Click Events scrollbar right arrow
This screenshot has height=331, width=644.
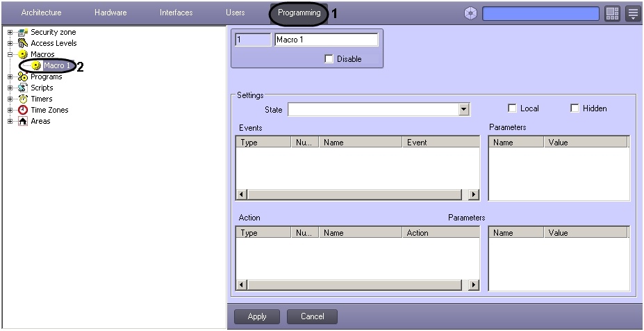[474, 195]
